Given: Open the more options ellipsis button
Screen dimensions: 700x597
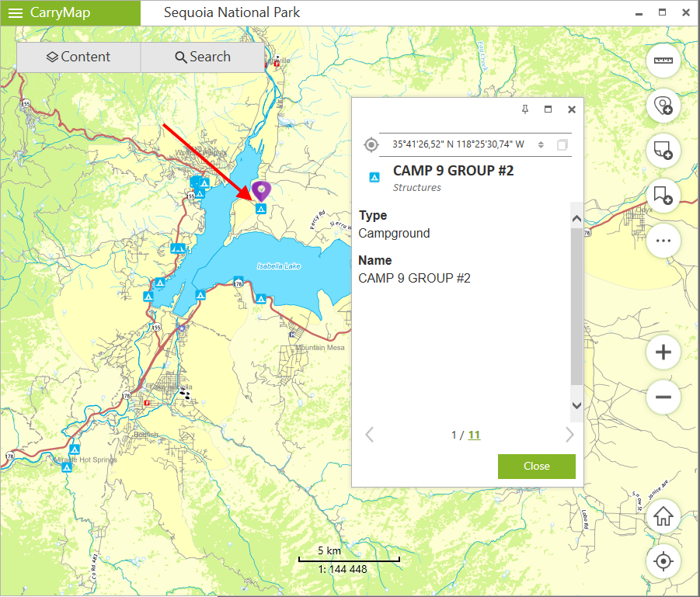Looking at the screenshot, I should coord(663,241).
